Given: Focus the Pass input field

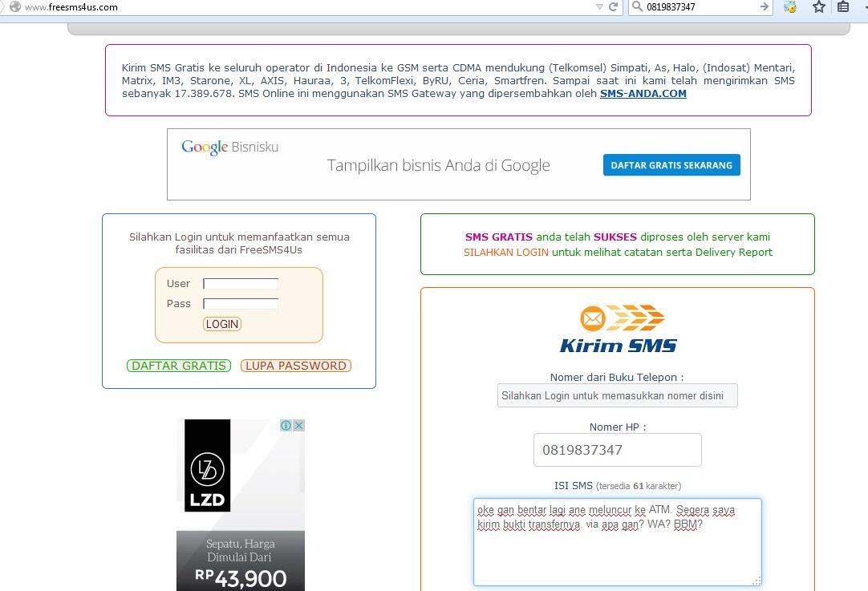Looking at the screenshot, I should tap(241, 304).
